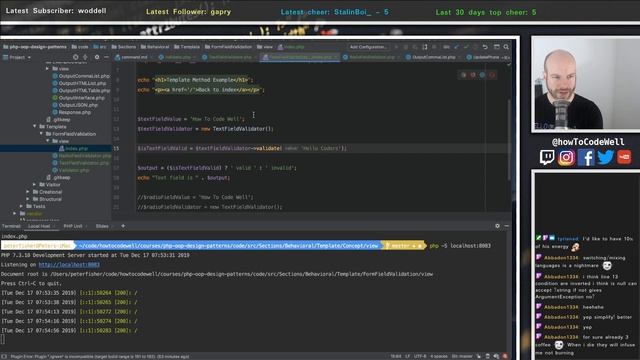Click the undo arrow in IDE toolbar
The width and height of the screenshot is (640, 360).
485,47
